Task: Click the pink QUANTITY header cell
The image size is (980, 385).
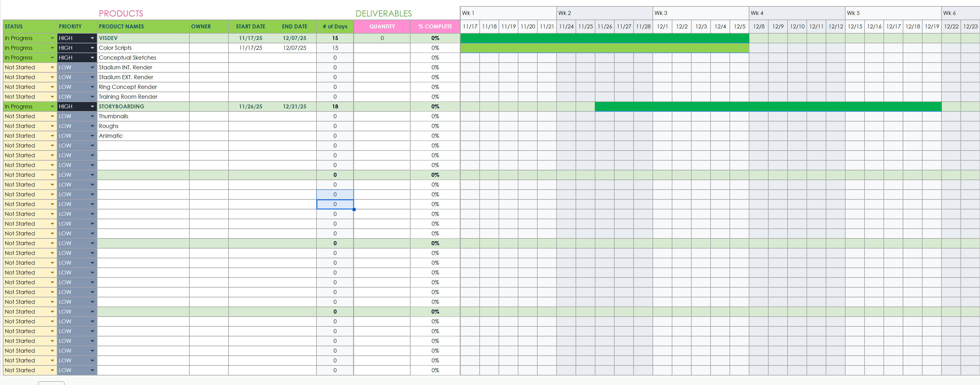Action: coord(382,27)
